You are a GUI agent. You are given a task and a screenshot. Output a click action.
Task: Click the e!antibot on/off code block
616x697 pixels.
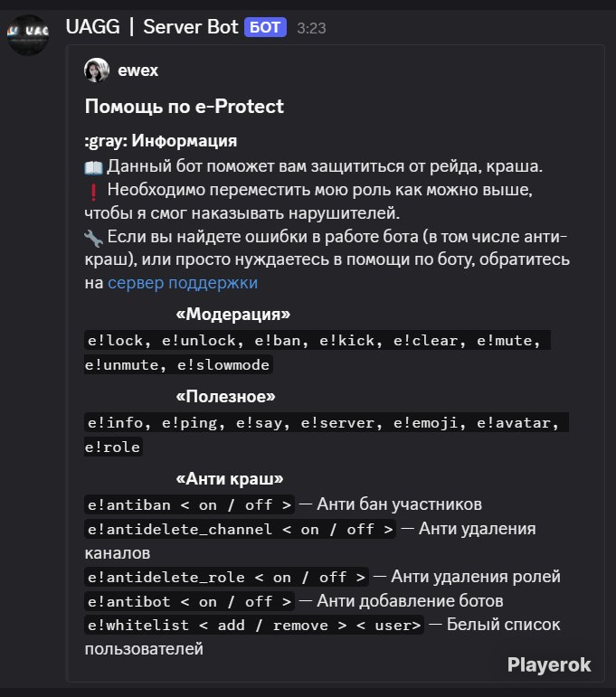click(x=189, y=602)
